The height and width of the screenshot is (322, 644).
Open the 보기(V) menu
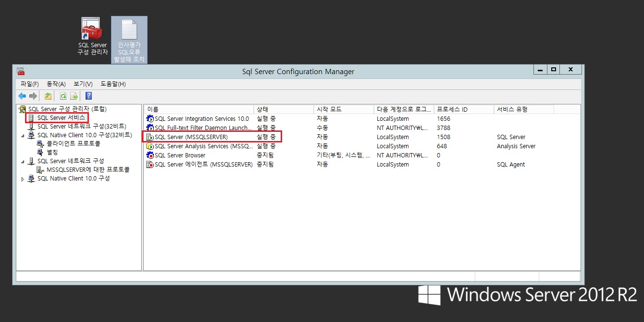[x=82, y=84]
